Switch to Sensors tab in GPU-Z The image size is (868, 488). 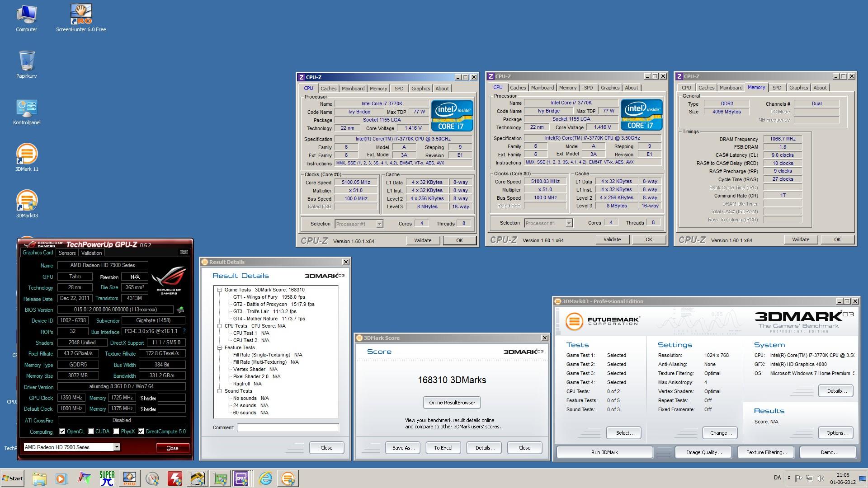pos(67,253)
